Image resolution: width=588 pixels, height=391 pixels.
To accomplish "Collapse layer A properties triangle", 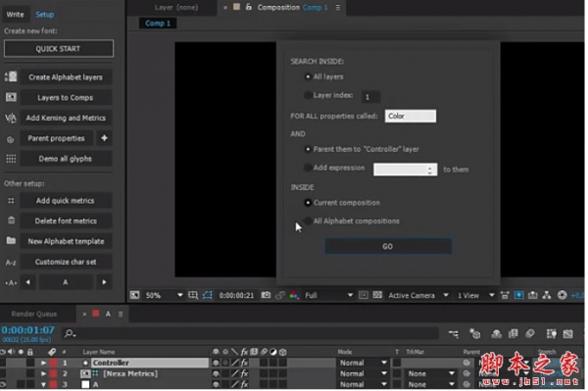I will 43,384.
